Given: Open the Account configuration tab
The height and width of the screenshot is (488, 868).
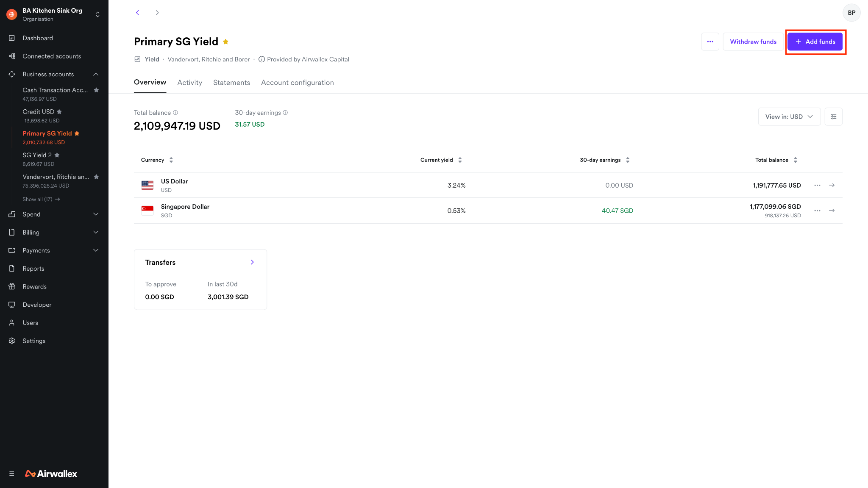Looking at the screenshot, I should [298, 83].
